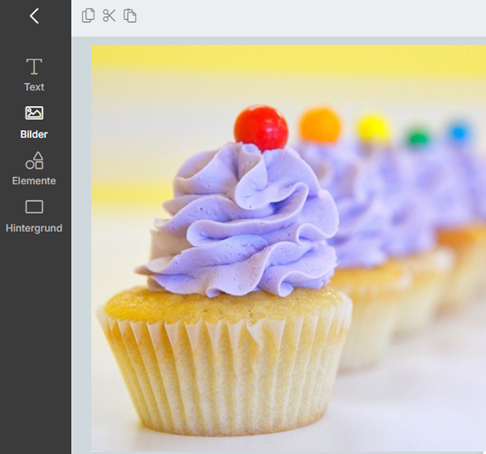Click the purple frosting swirl
This screenshot has width=486, height=454.
pos(238,220)
